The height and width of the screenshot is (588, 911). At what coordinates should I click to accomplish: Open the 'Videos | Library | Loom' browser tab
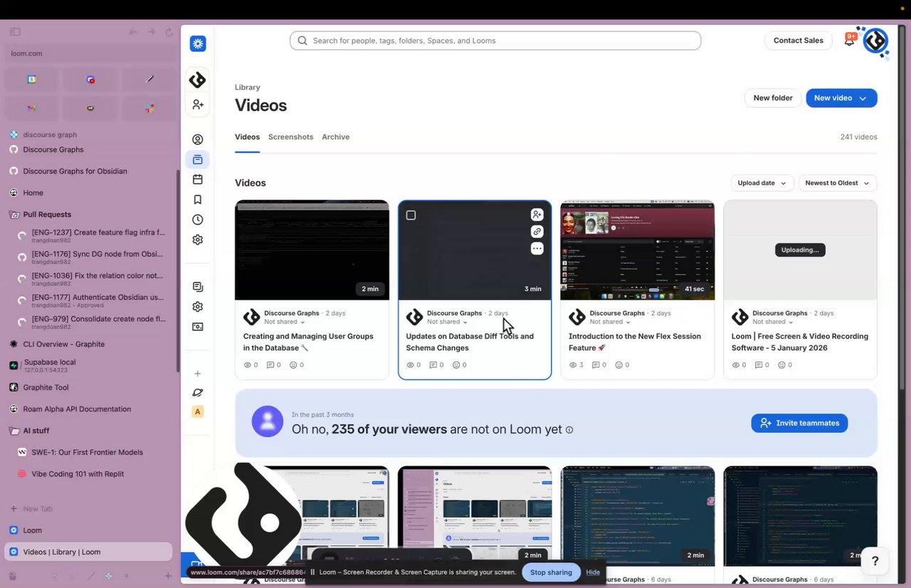(x=88, y=552)
